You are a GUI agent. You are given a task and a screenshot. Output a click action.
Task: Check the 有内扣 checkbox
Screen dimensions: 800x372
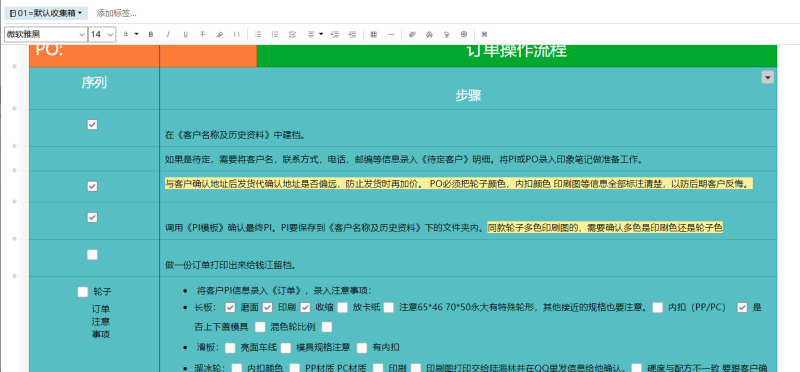point(362,348)
